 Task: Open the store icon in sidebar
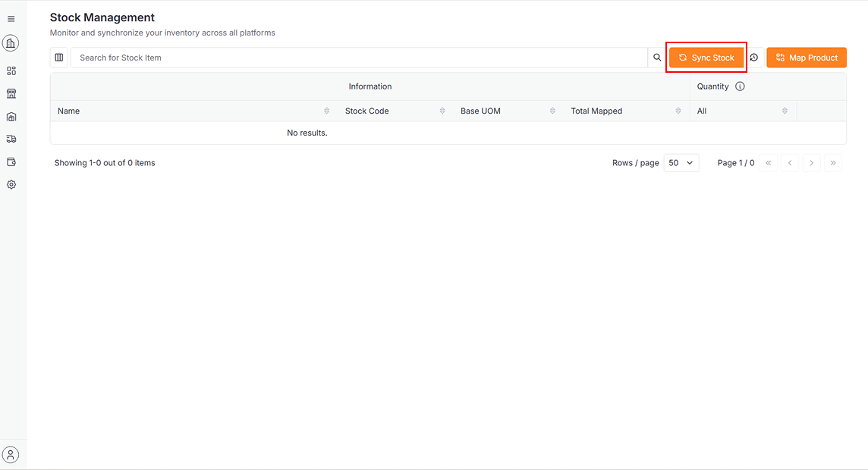click(11, 93)
